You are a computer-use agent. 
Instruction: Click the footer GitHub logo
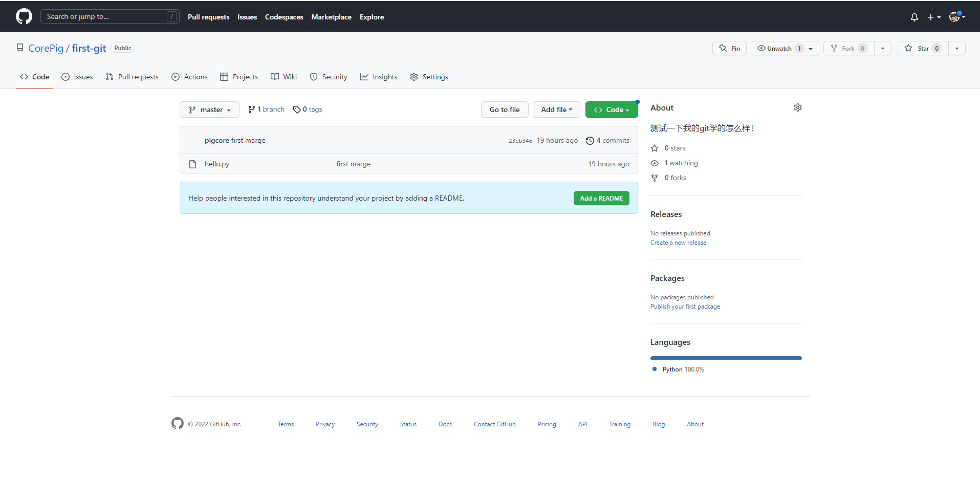pos(178,423)
